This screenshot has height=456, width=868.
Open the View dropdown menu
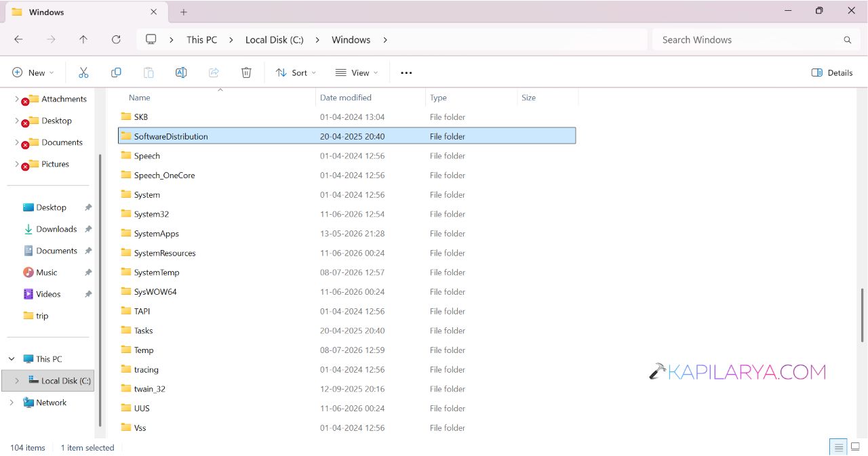[x=357, y=72]
